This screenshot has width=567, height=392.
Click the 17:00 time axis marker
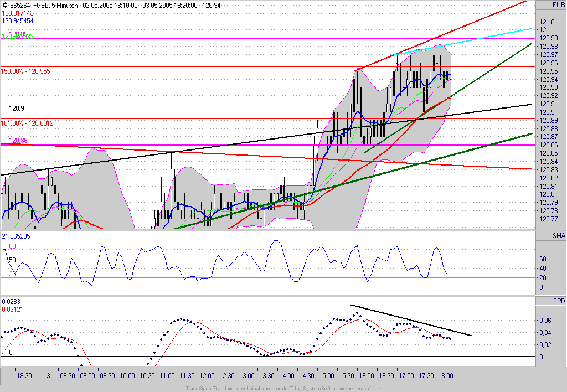406,376
